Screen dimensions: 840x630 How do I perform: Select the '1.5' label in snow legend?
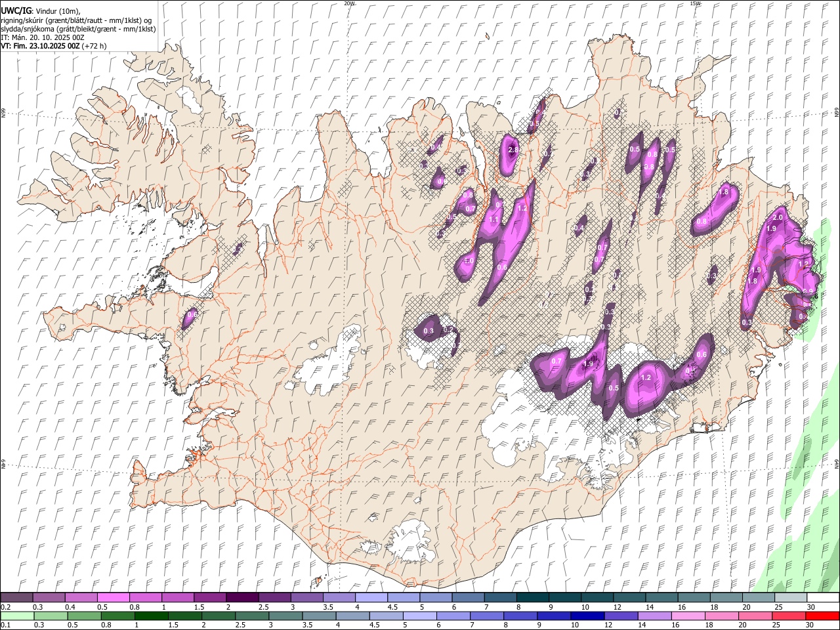click(199, 607)
